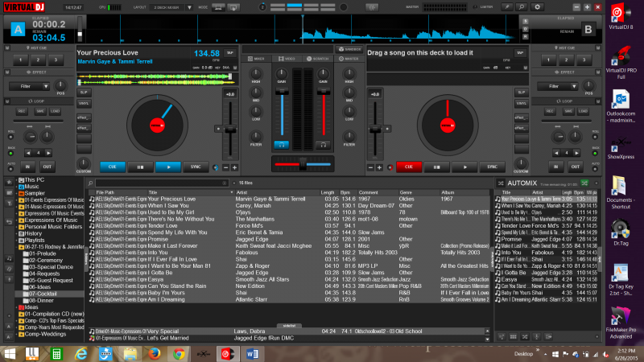
Task: Halve the loop length on deck A
Action: tap(28, 153)
